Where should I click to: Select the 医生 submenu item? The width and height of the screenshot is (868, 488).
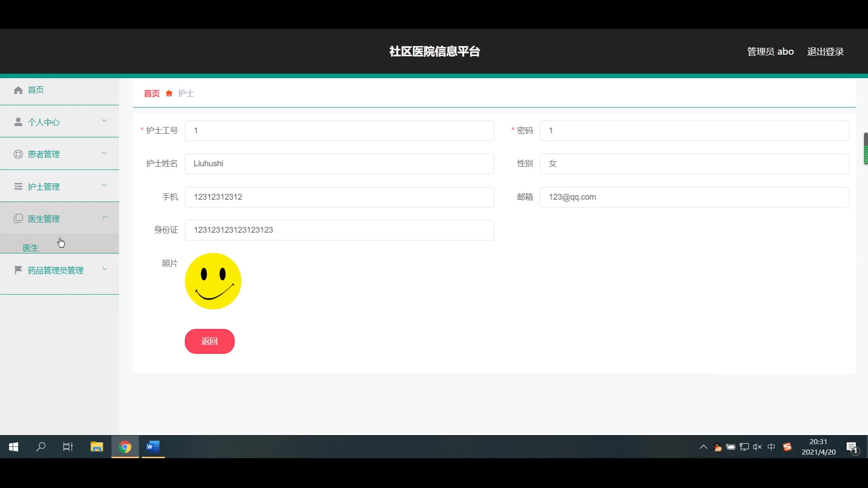(31, 248)
